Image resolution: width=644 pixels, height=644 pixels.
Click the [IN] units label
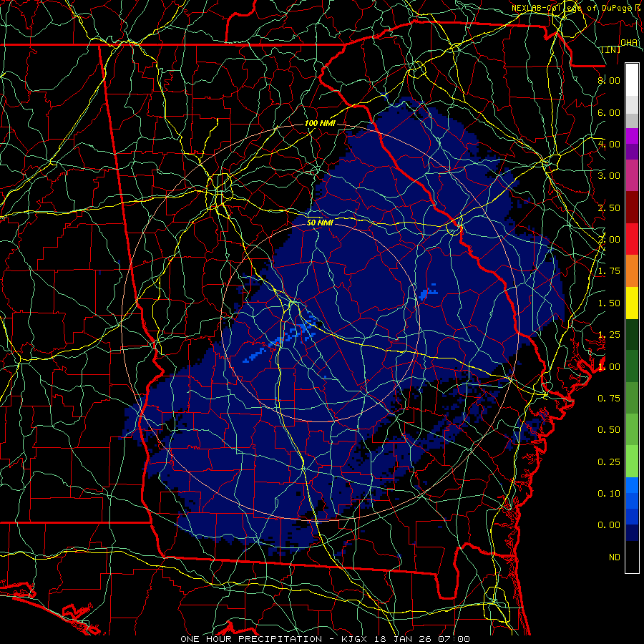(x=611, y=49)
